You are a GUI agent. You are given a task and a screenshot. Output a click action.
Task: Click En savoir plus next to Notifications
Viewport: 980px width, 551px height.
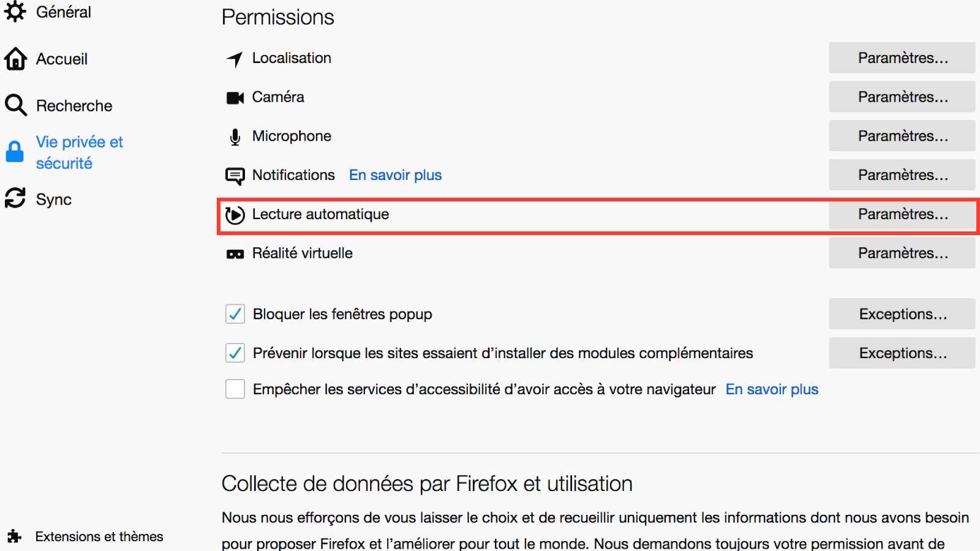tap(394, 175)
